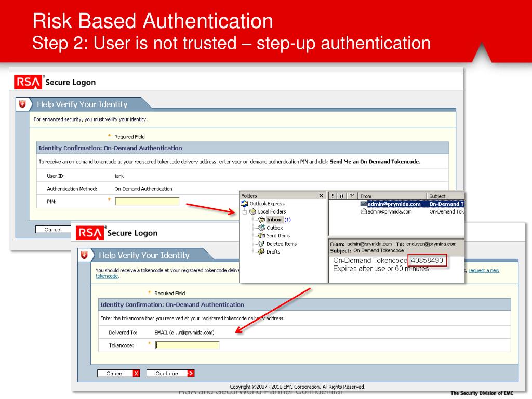Open the Inbox folder

[x=274, y=220]
